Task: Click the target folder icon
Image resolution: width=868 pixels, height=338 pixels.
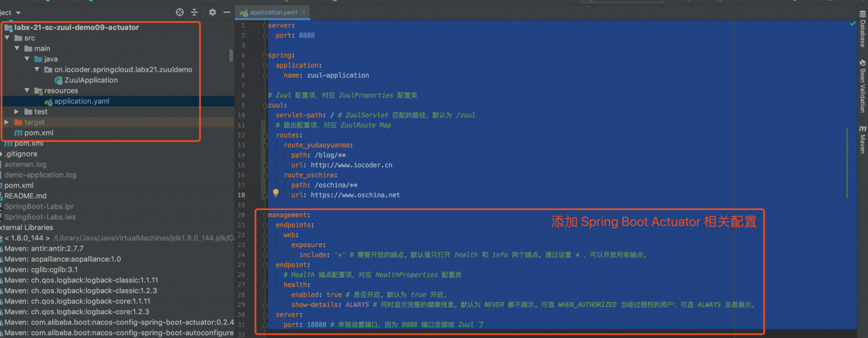Action: pos(18,122)
